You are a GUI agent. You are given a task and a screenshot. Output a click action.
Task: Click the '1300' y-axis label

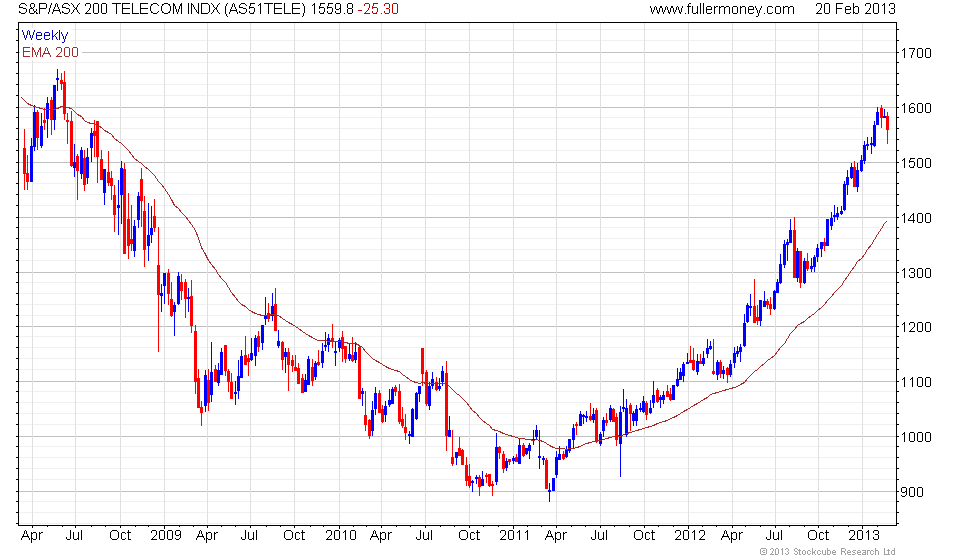tap(916, 273)
